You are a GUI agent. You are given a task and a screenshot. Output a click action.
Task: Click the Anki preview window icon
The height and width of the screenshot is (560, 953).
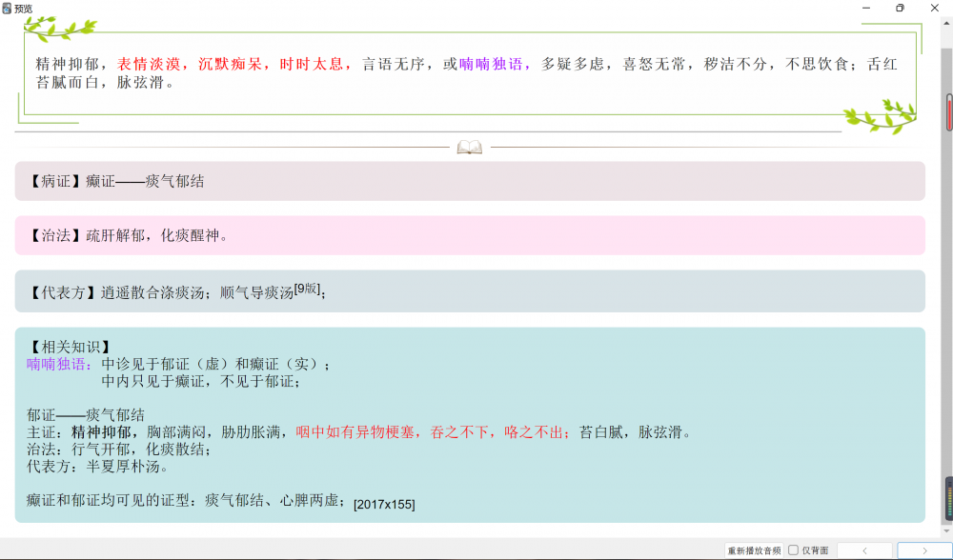pos(7,8)
